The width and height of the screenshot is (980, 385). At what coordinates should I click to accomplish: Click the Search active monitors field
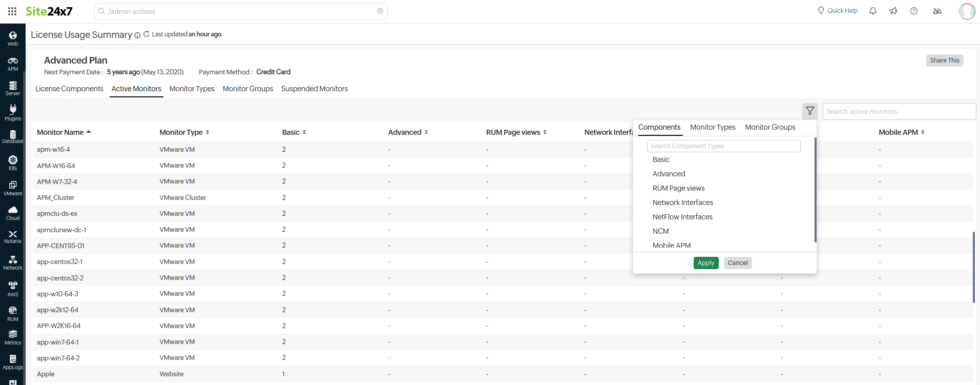pos(899,111)
